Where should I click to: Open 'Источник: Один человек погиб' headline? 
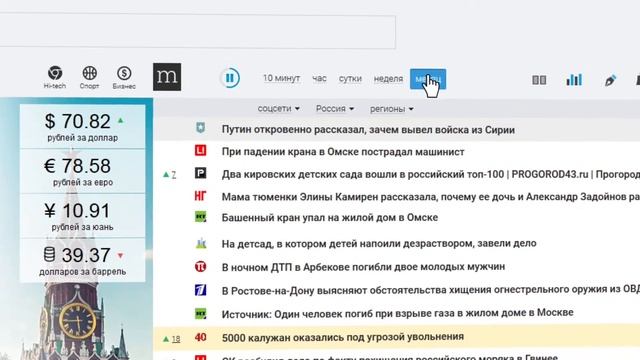click(398, 313)
